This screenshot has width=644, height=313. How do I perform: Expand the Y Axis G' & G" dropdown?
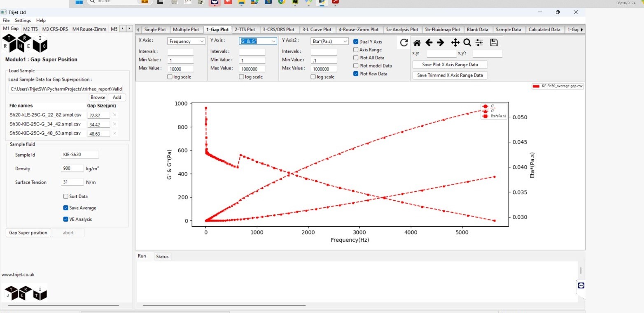point(258,41)
